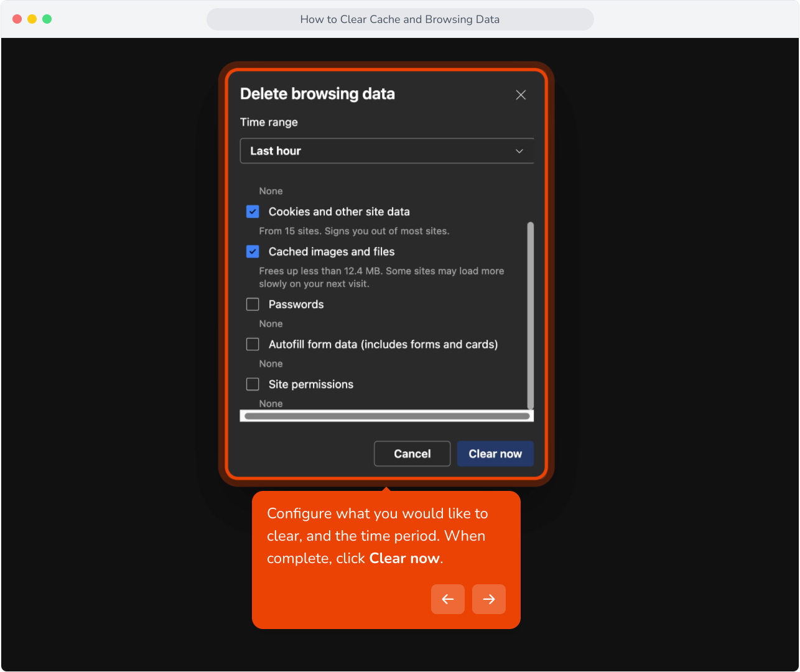
Task: Close the Delete browsing data dialog
Action: click(521, 95)
